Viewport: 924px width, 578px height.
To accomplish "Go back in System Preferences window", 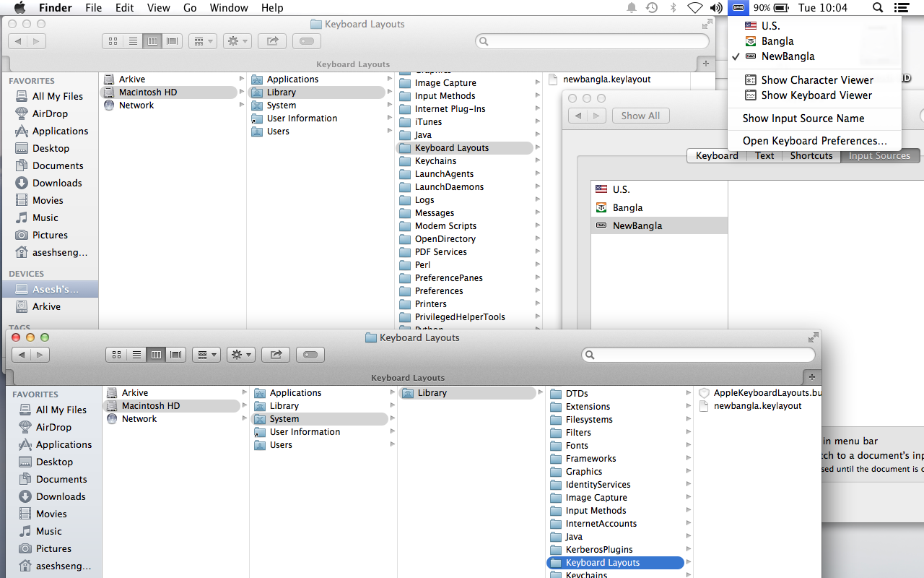I will 577,116.
